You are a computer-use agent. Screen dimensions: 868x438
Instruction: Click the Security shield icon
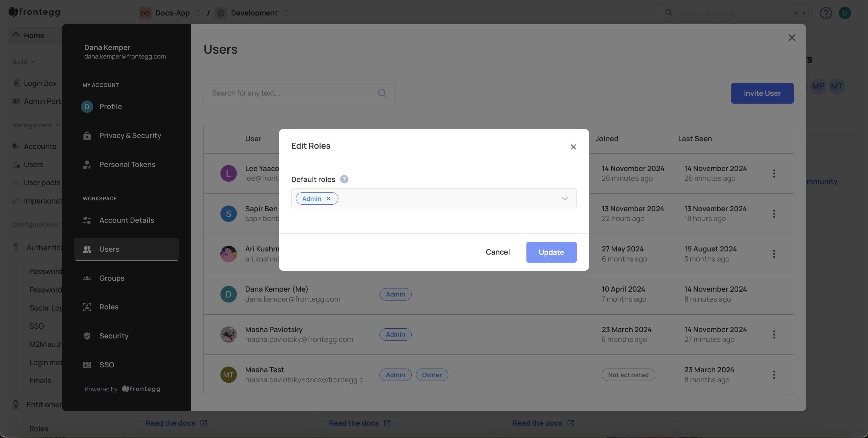coord(87,336)
